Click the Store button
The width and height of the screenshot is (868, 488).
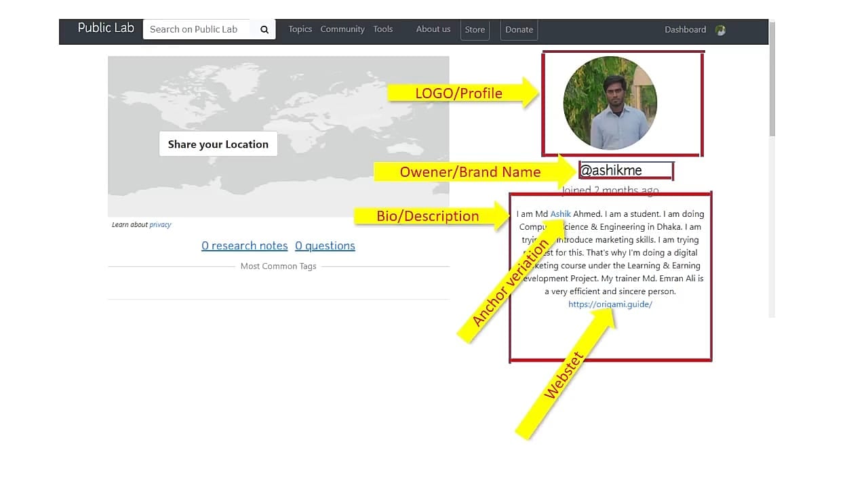click(x=475, y=30)
